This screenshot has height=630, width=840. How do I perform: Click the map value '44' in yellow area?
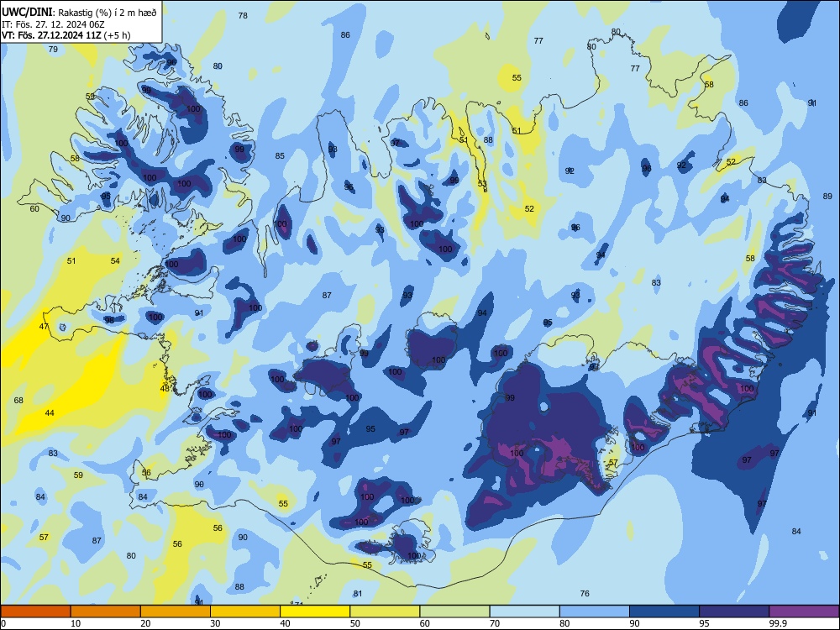(50, 413)
